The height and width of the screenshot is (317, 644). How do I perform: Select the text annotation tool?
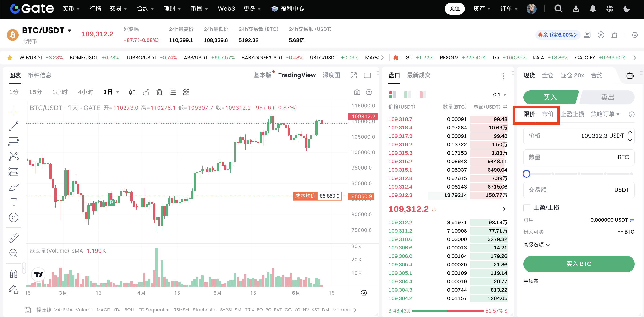[x=14, y=202]
